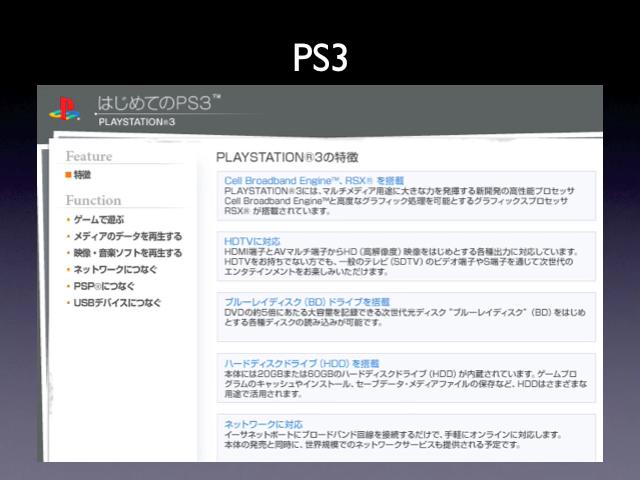Open 映像・音楽ソフトを再生する menu entry
The height and width of the screenshot is (480, 640).
(128, 253)
